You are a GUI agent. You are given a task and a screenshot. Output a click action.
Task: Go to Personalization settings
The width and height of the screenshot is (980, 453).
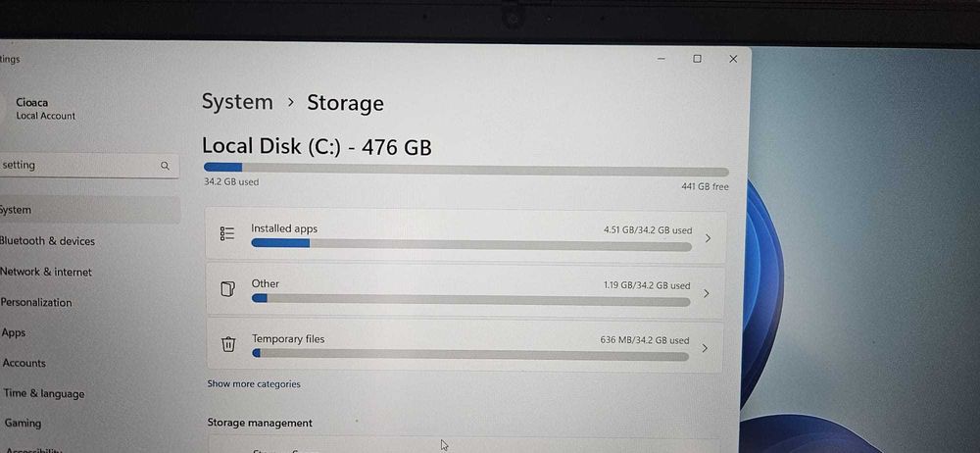click(x=36, y=302)
